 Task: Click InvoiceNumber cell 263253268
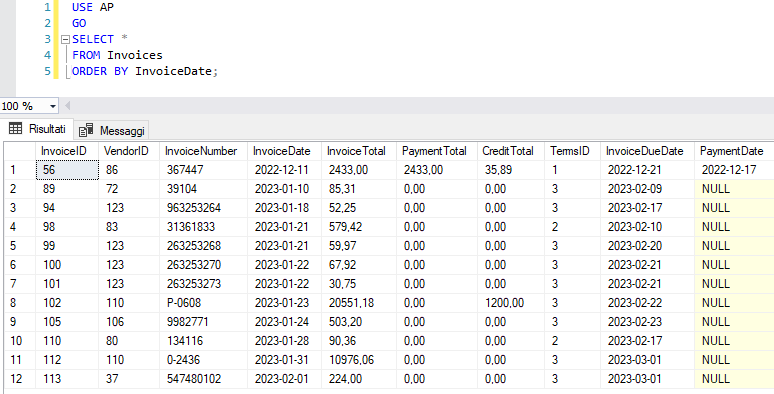[203, 246]
